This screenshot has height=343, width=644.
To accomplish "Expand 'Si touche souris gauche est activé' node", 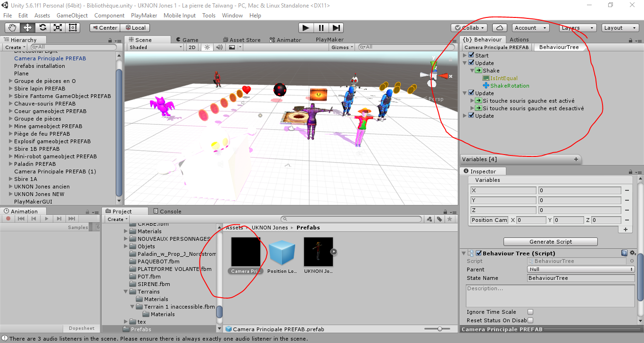I will (x=472, y=101).
